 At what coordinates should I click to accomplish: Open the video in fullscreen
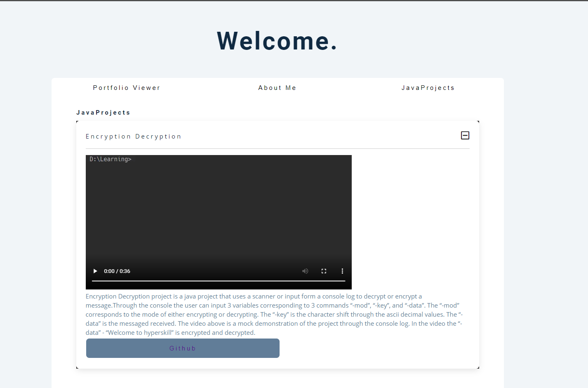(324, 271)
